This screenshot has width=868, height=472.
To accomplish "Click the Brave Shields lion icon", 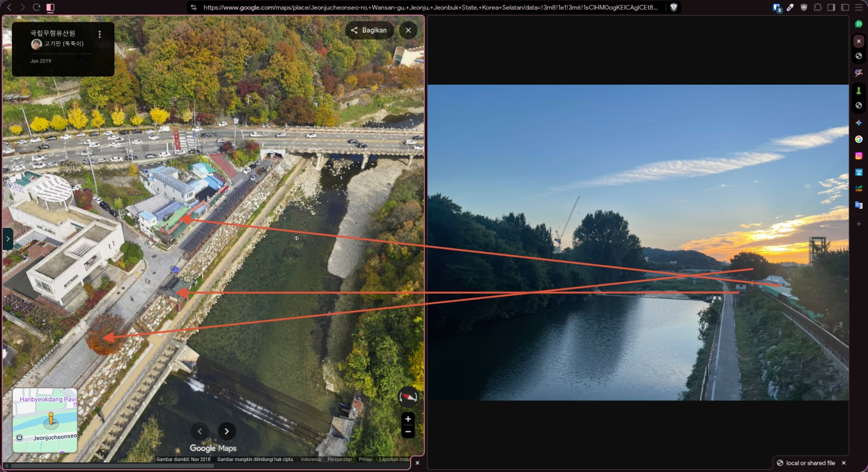I will click(x=674, y=8).
